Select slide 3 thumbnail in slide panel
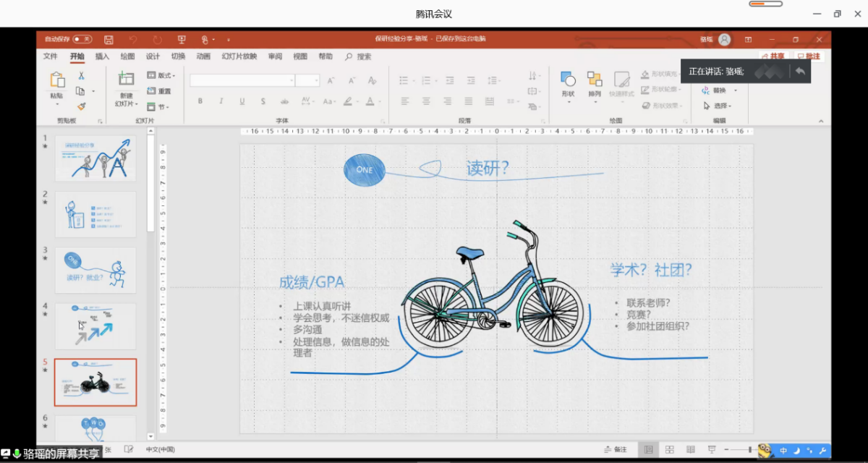The height and width of the screenshot is (463, 868). coord(95,270)
